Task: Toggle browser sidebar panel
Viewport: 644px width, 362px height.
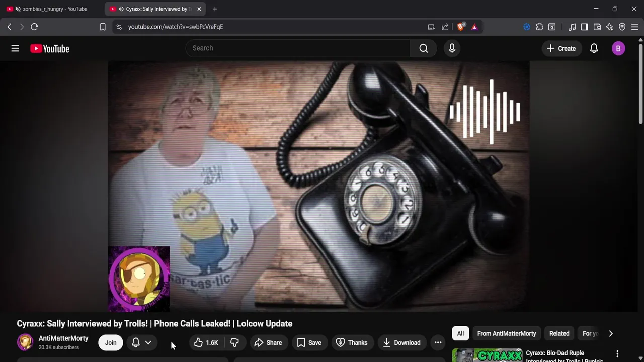Action: [584, 27]
